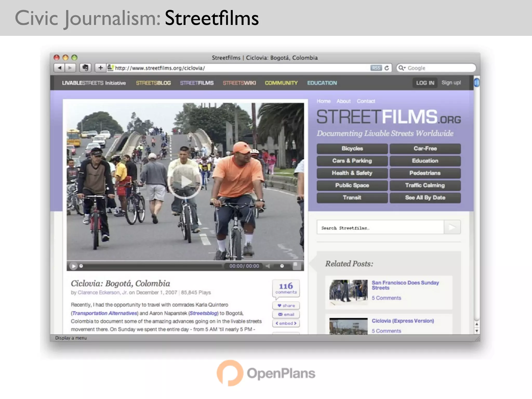Open San Francisco Does Sunday Streets post

coord(405,285)
